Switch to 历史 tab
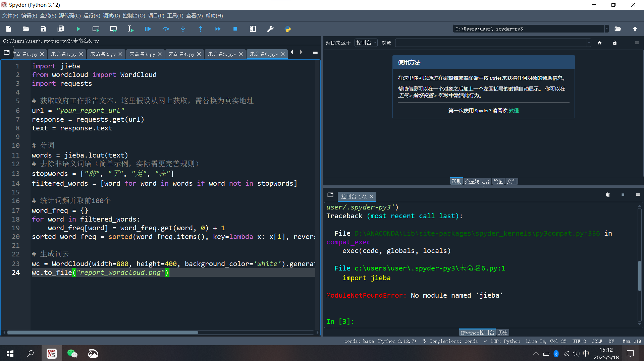The height and width of the screenshot is (361, 644). point(502,333)
